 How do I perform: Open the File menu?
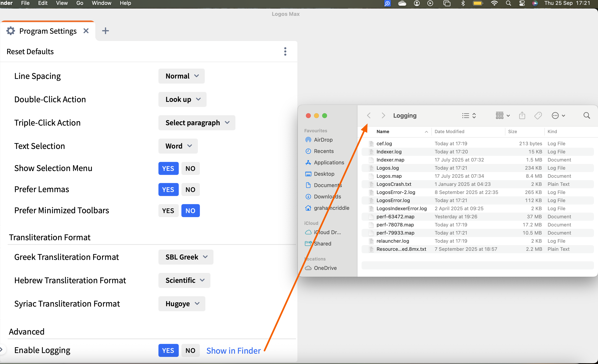[25, 3]
